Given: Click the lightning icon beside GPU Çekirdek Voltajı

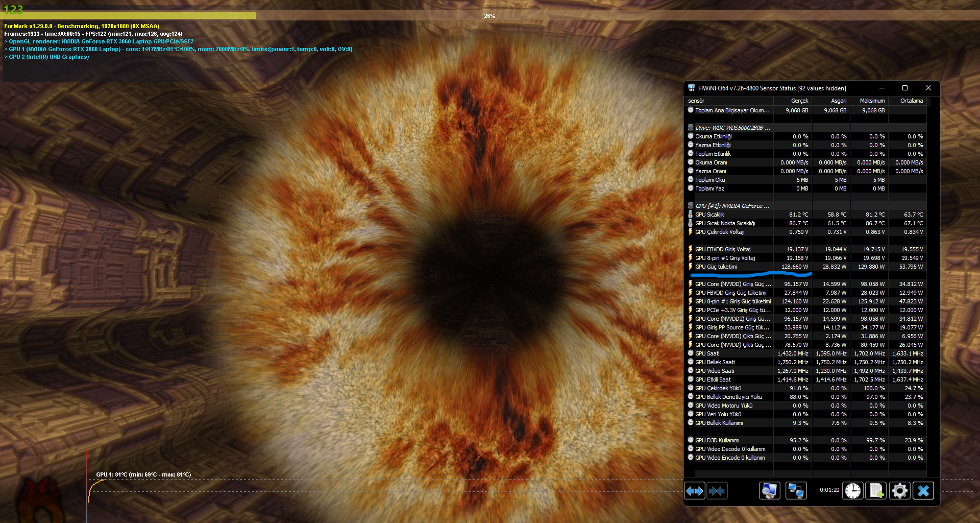Looking at the screenshot, I should pyautogui.click(x=691, y=232).
